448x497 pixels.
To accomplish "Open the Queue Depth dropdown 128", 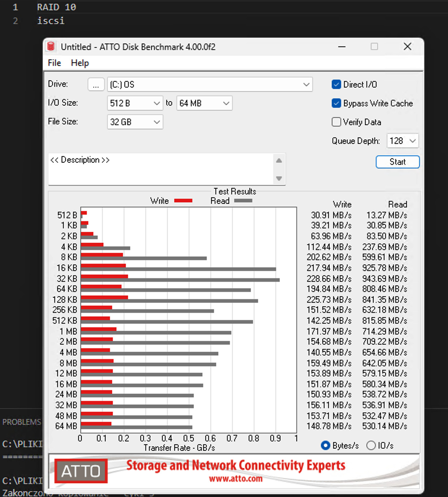I will coord(402,141).
